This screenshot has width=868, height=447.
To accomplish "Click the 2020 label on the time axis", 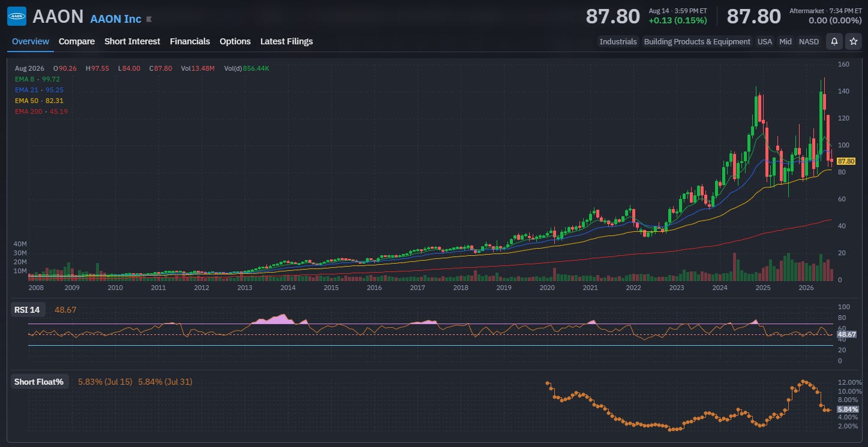I will [x=546, y=288].
